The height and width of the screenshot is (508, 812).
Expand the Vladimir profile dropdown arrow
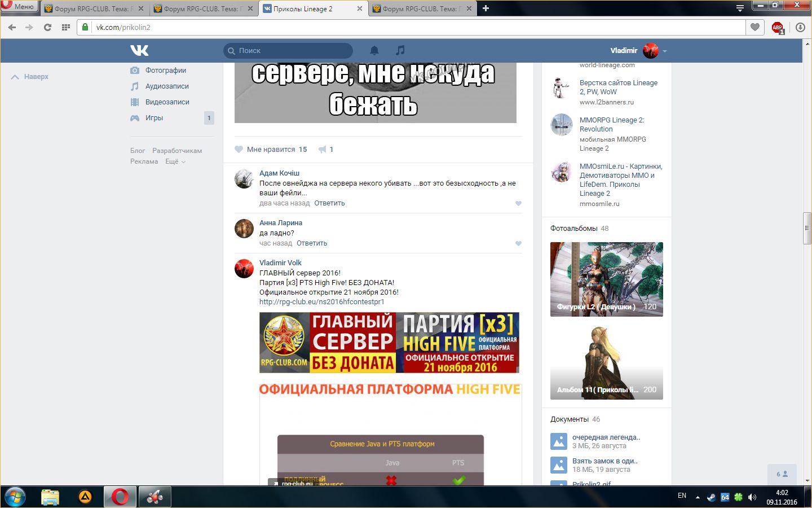click(x=665, y=51)
